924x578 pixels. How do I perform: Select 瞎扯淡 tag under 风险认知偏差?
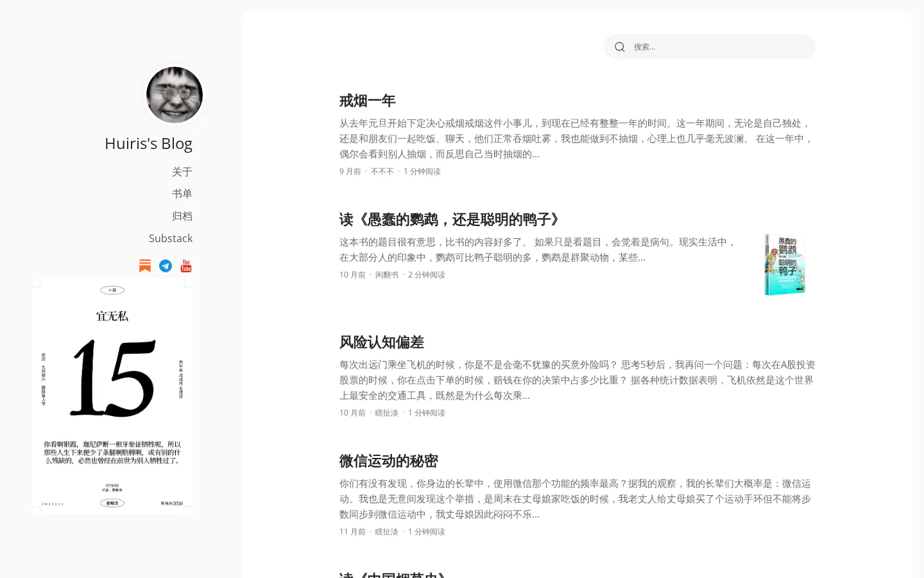click(x=387, y=413)
